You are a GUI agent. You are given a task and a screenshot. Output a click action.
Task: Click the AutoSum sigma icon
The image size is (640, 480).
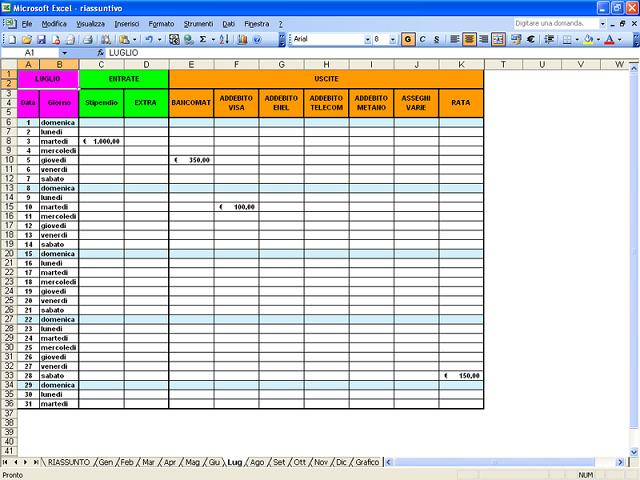[x=203, y=39]
